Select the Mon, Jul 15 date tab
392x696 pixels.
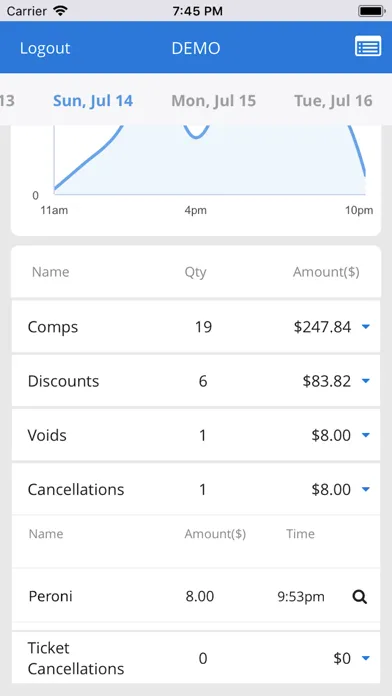point(214,101)
